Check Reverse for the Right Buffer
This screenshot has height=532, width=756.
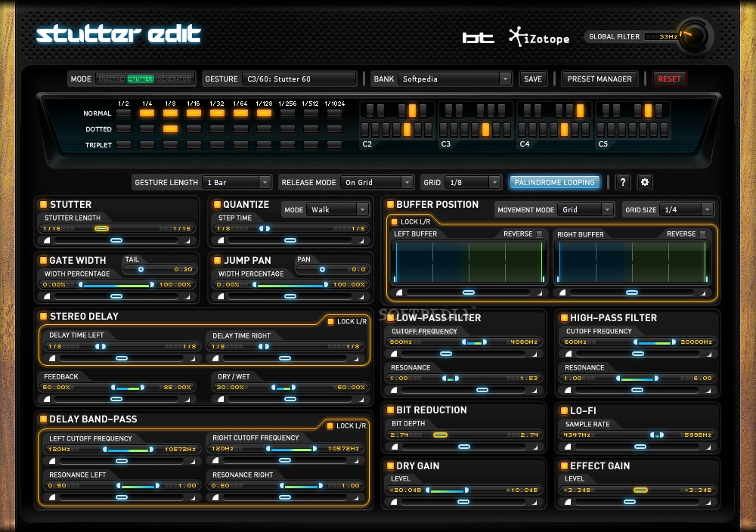point(702,234)
